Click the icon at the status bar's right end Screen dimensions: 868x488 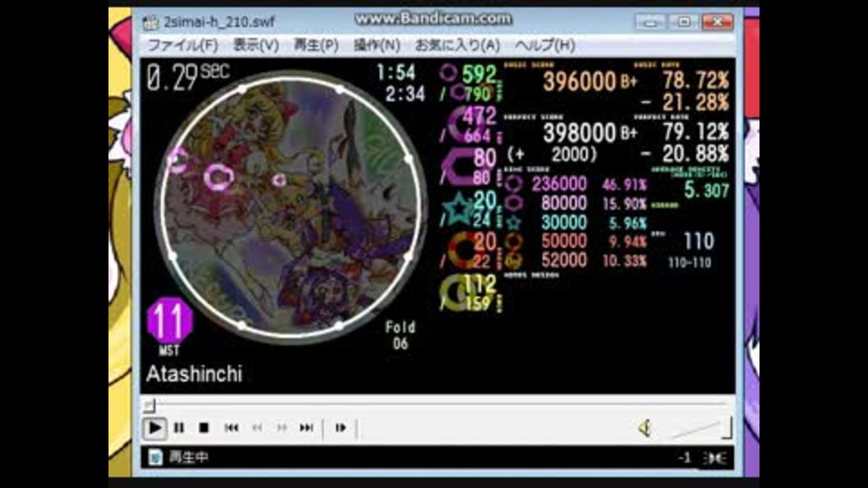(715, 457)
